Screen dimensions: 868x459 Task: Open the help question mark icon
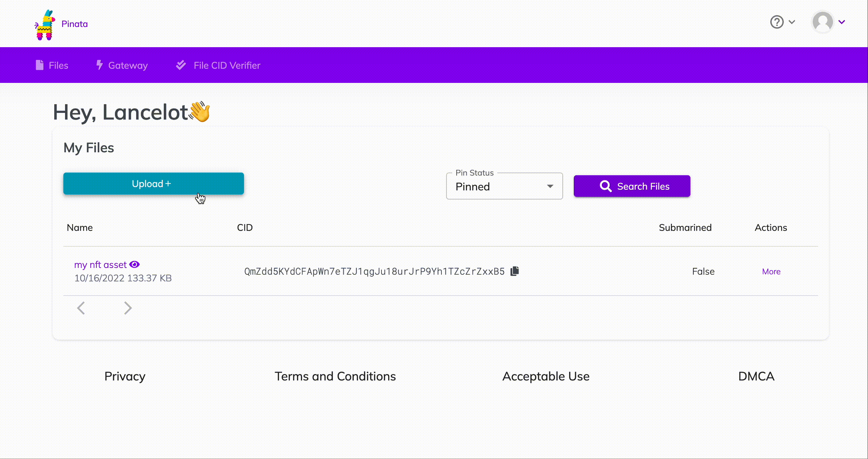[x=777, y=22]
